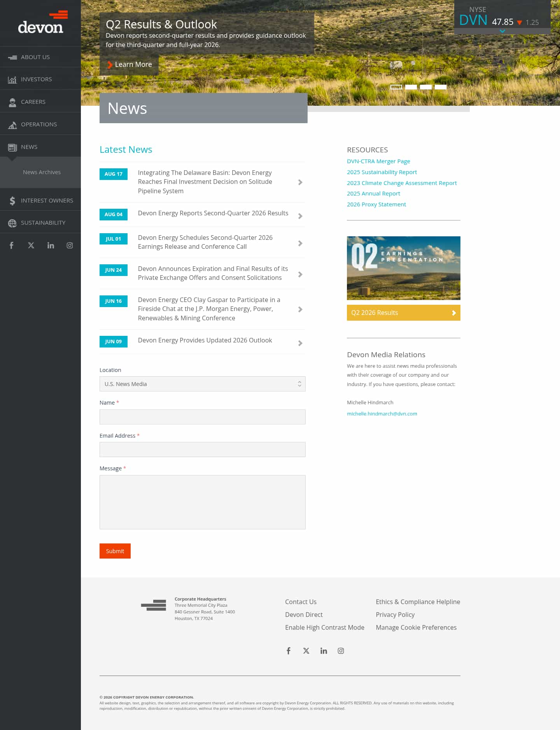Viewport: 560px width, 730px height.
Task: Open X (Twitter) from sidebar icons
Action: [x=31, y=245]
